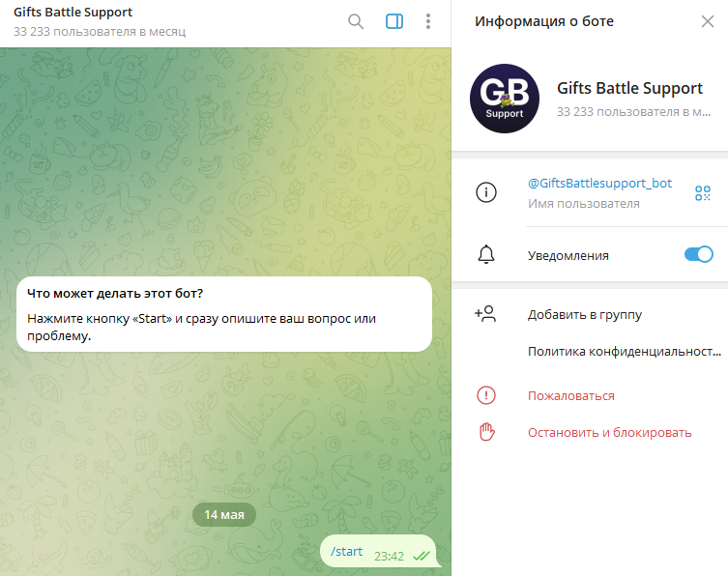Turn off the Уведомления switch

pyautogui.click(x=698, y=254)
